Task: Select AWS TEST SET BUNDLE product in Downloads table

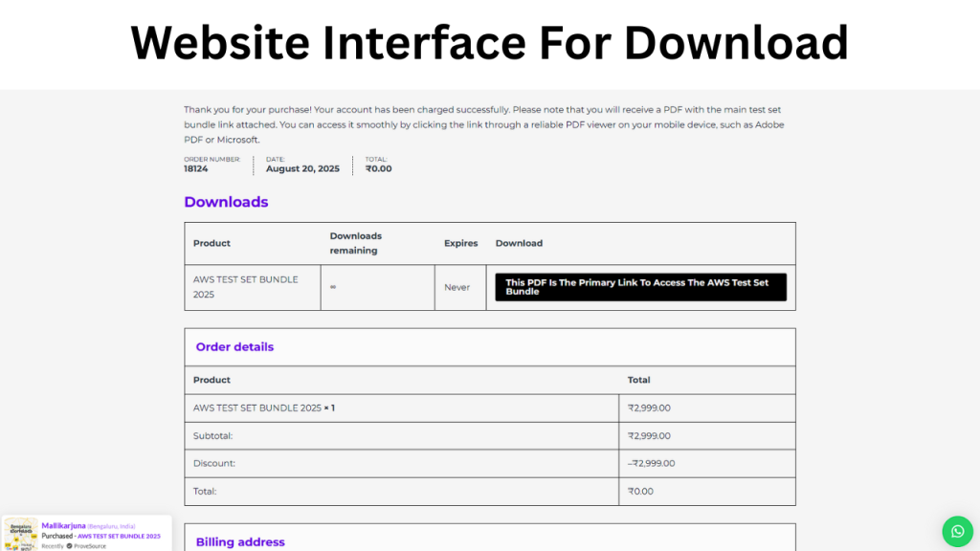Action: [x=246, y=287]
